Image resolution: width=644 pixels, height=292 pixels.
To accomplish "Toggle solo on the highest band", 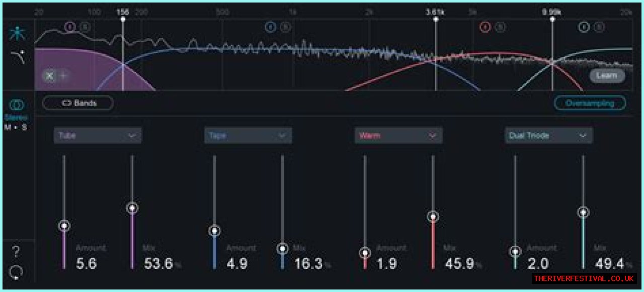I will pyautogui.click(x=598, y=27).
